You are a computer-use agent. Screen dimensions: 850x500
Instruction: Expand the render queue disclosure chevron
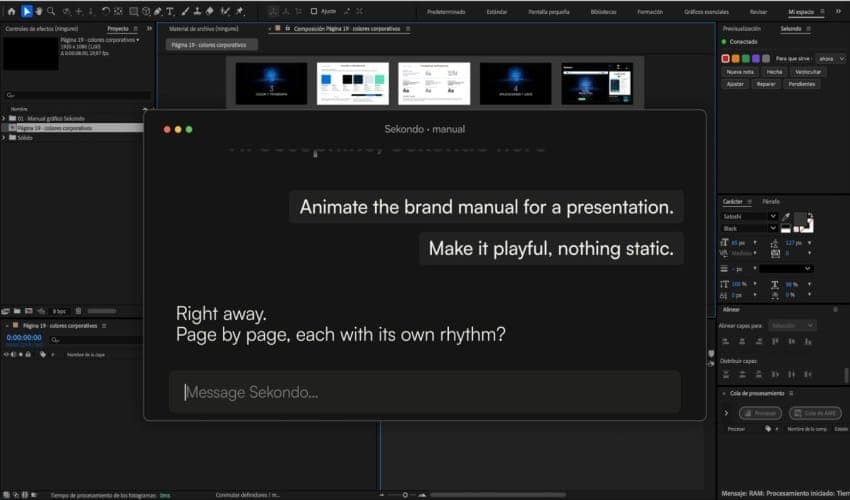tap(726, 413)
